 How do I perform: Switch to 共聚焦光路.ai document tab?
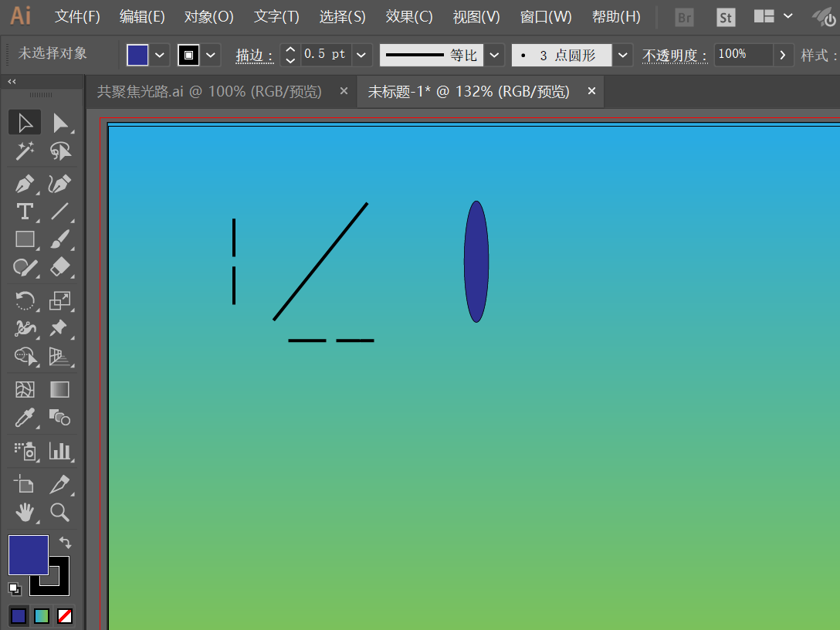tap(209, 92)
